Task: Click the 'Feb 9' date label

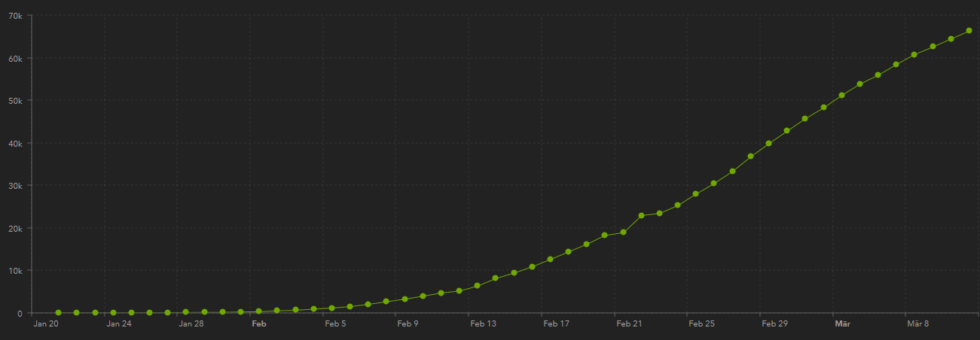Action: (x=408, y=324)
